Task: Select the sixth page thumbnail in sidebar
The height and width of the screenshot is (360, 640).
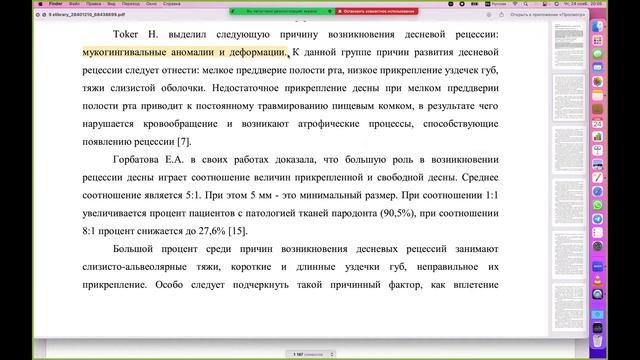Action: click(569, 307)
